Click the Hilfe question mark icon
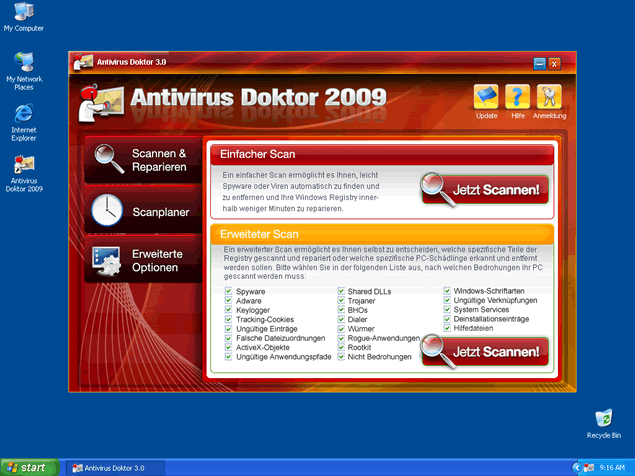Image resolution: width=635 pixels, height=476 pixels. click(x=517, y=97)
